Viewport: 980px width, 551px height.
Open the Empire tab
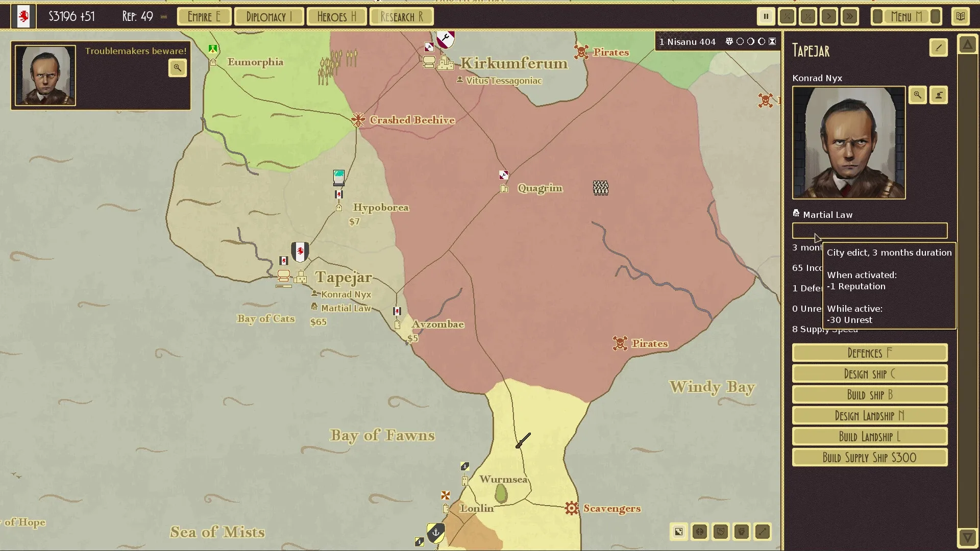204,16
